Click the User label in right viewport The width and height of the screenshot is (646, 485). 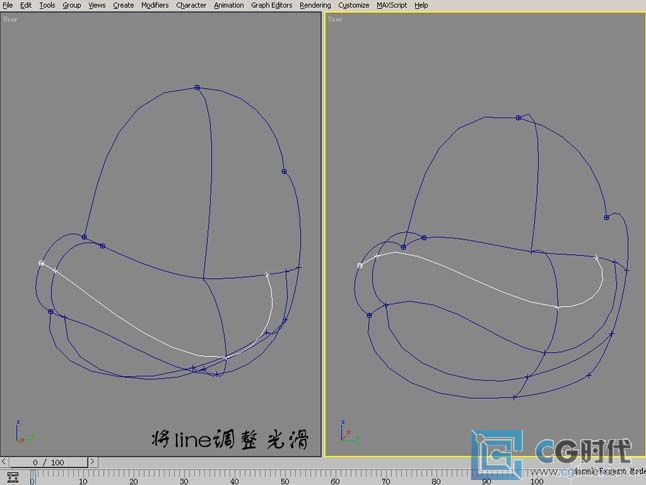tap(335, 19)
